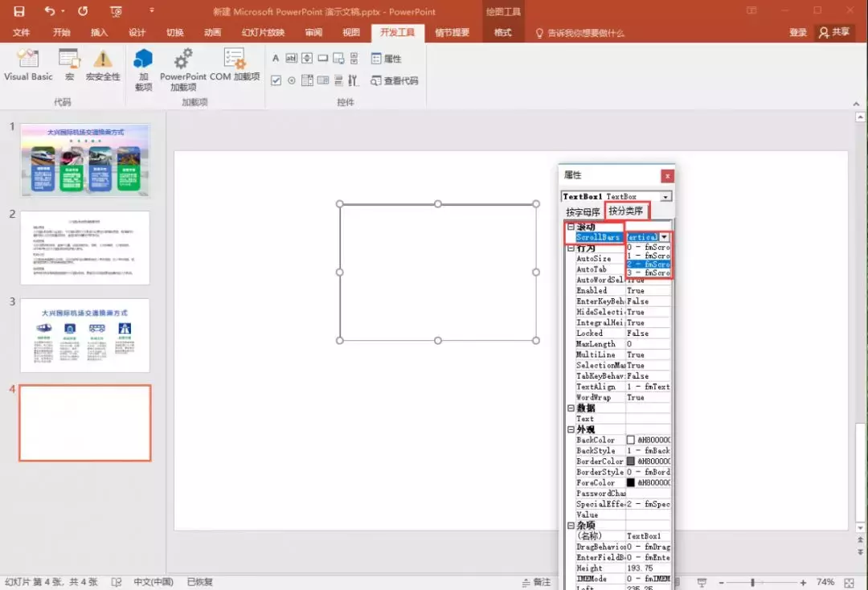Click zoom in plus button
Viewport: 868px width, 590px height.
pyautogui.click(x=803, y=583)
